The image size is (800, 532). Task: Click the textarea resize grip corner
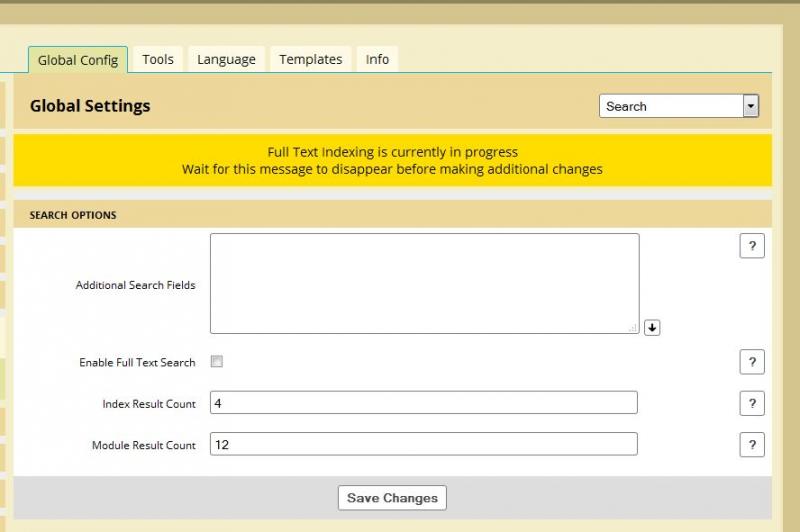coord(634,328)
